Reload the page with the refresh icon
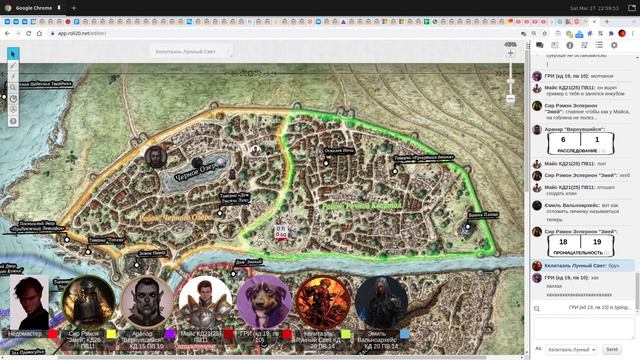The width and height of the screenshot is (640, 360). pos(29,33)
